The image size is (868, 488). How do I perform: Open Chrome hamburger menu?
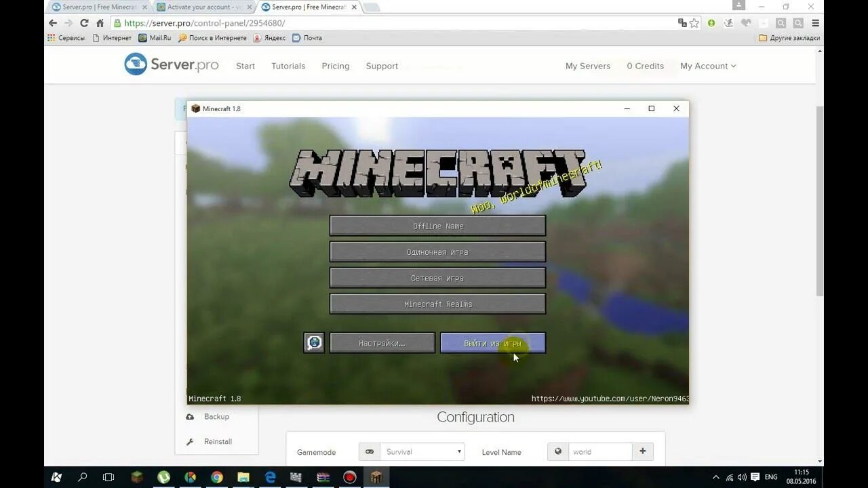coord(816,23)
